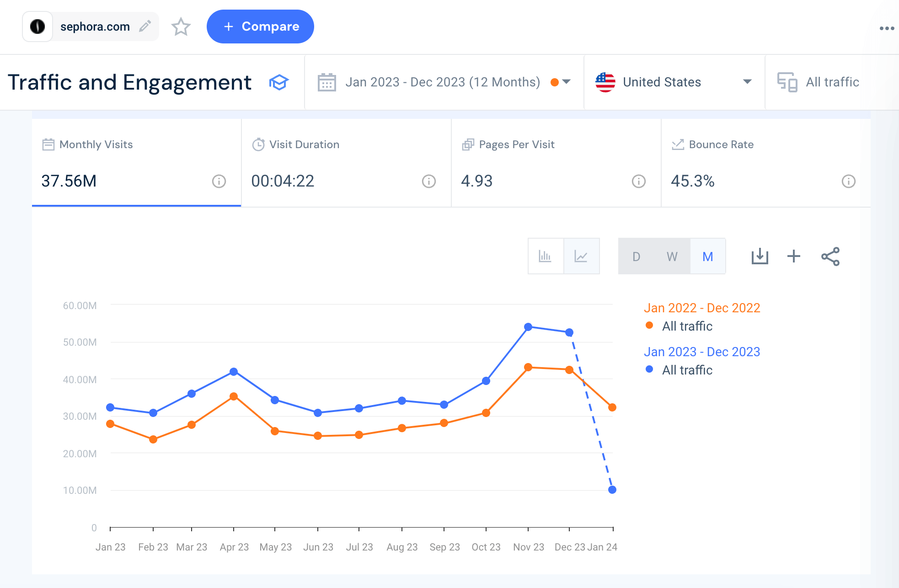Select the Bounce Rate metric tab

click(766, 163)
